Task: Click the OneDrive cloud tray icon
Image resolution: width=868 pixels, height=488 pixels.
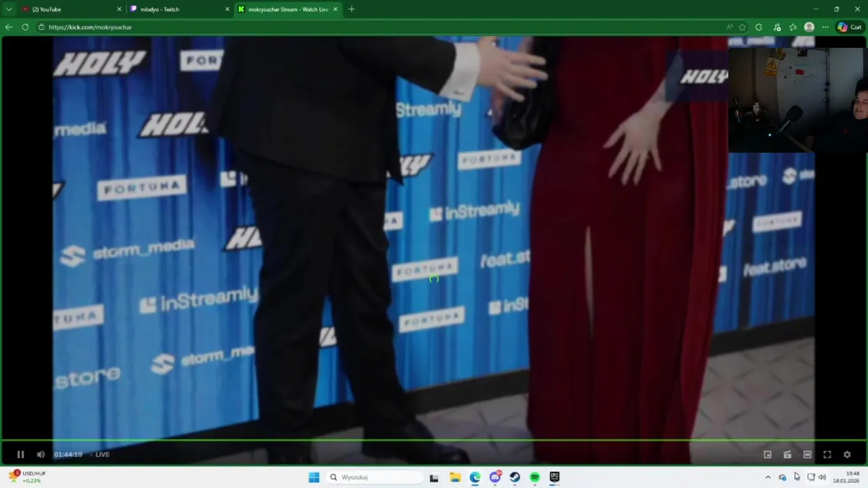Action: 783,477
